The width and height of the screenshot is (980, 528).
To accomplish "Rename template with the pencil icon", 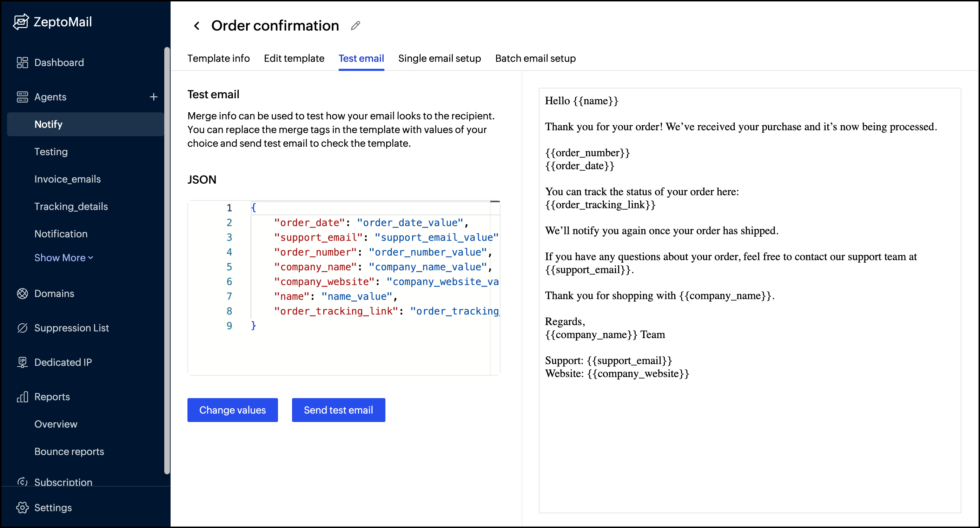I will (356, 25).
